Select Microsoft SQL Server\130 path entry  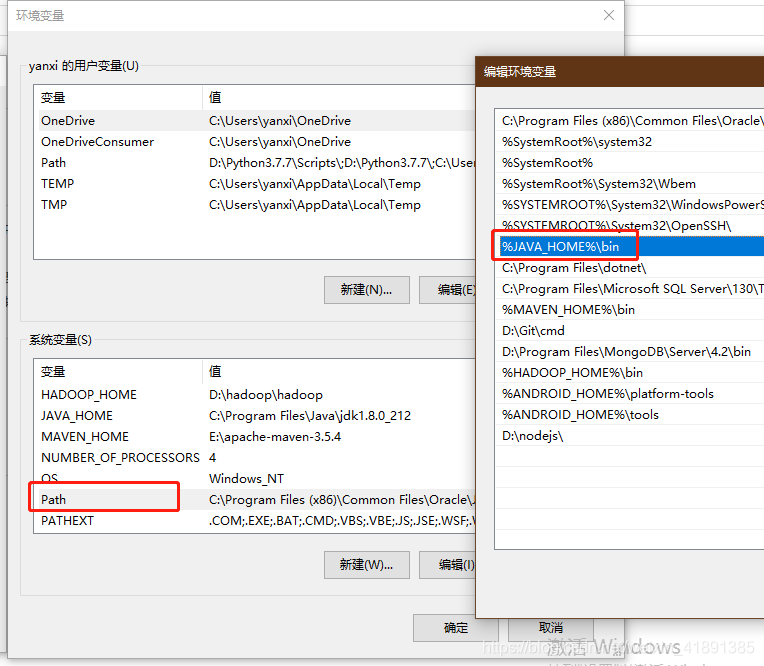[630, 288]
